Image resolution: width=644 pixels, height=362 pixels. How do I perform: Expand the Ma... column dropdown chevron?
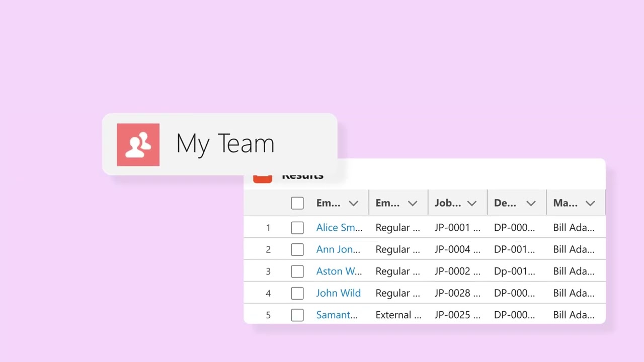tap(590, 203)
